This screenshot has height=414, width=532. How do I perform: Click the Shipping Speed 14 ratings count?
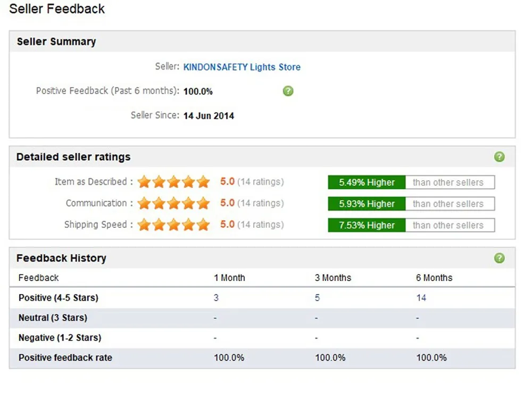click(260, 225)
